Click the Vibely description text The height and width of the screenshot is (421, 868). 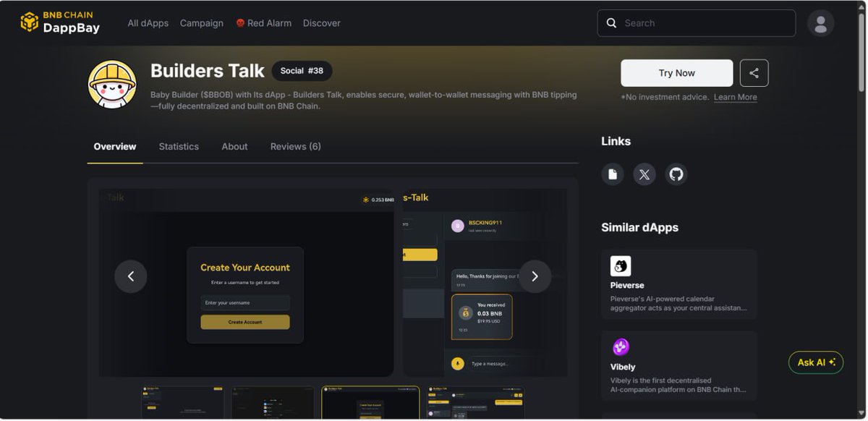678,385
